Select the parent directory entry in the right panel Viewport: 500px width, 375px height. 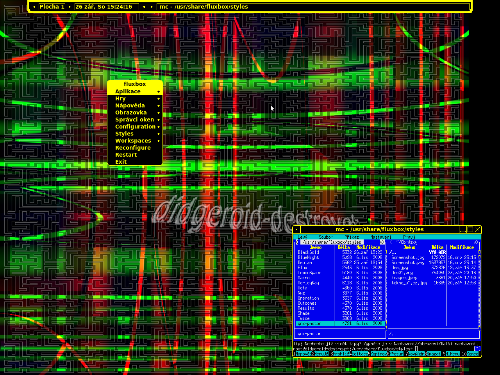click(x=434, y=252)
